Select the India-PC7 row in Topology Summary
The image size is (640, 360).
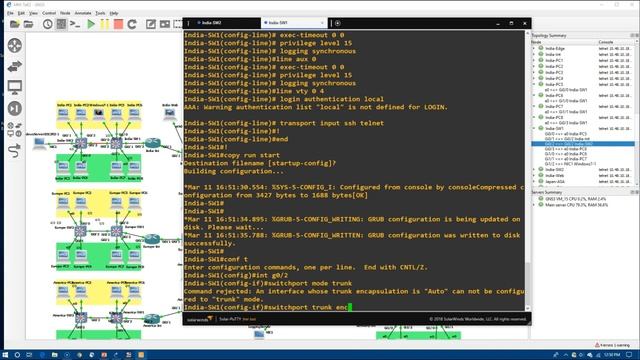(583, 106)
